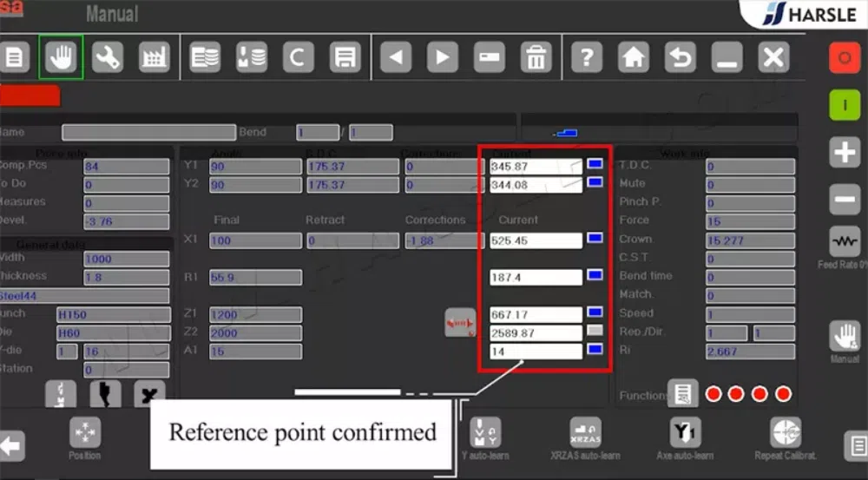Click the program Name field

(148, 132)
